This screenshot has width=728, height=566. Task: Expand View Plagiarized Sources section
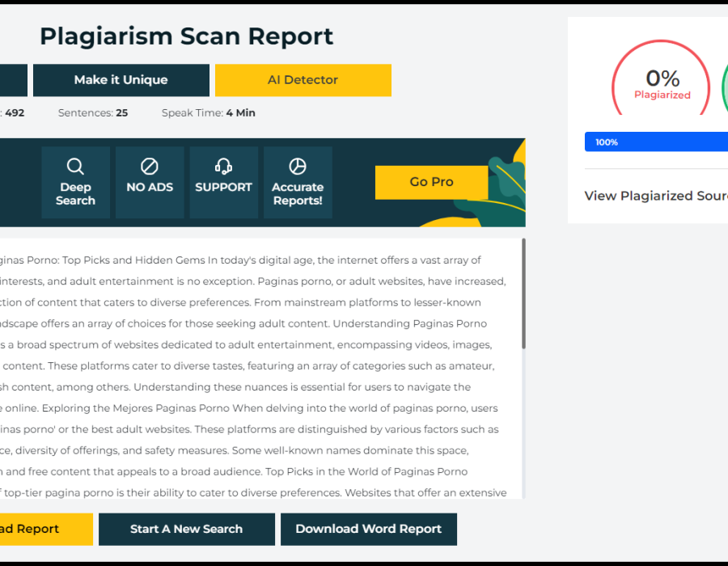(655, 196)
